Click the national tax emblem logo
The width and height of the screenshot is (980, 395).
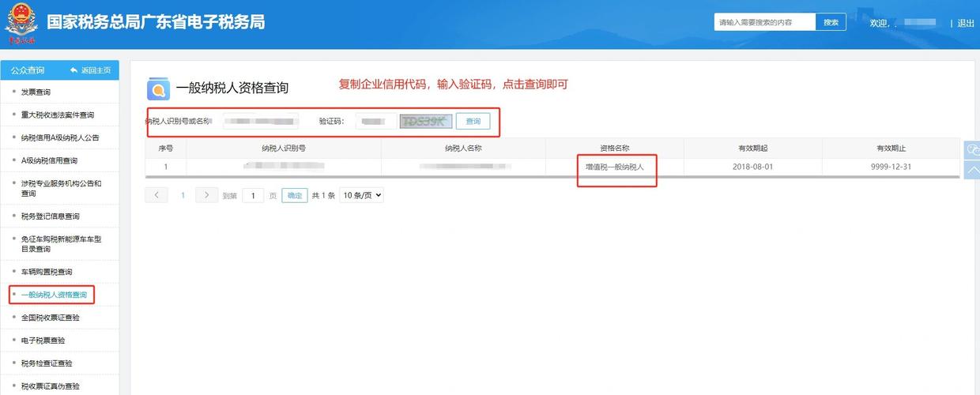21,23
